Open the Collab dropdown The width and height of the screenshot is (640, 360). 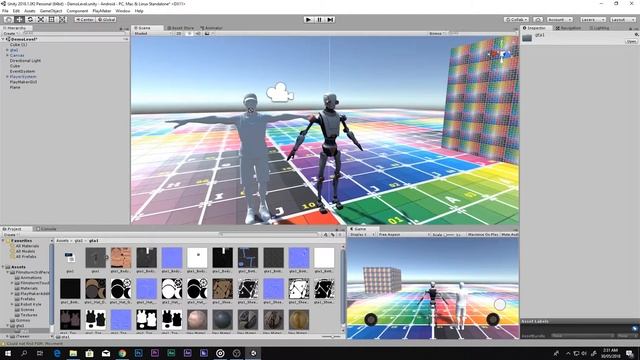coord(516,19)
